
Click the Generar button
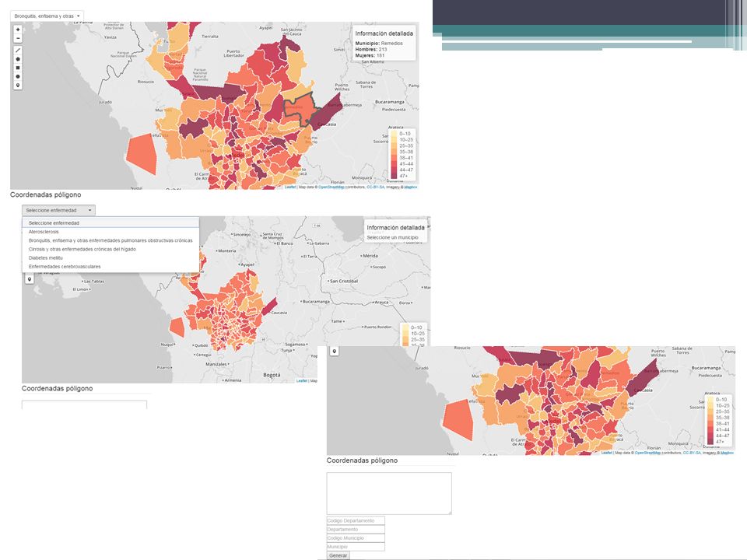(338, 555)
